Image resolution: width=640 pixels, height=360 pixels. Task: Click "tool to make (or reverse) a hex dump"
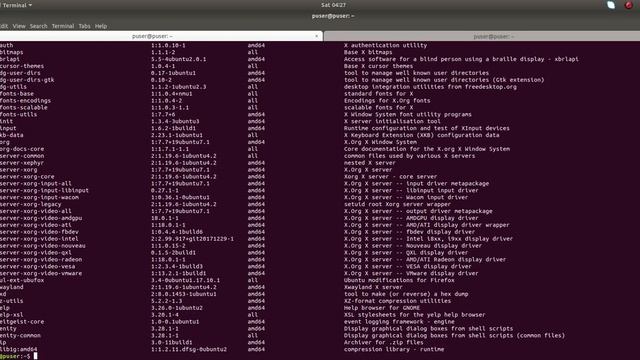(x=406, y=294)
